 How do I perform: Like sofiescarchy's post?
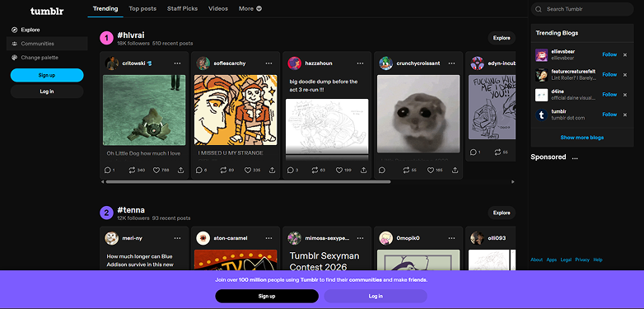click(x=248, y=170)
